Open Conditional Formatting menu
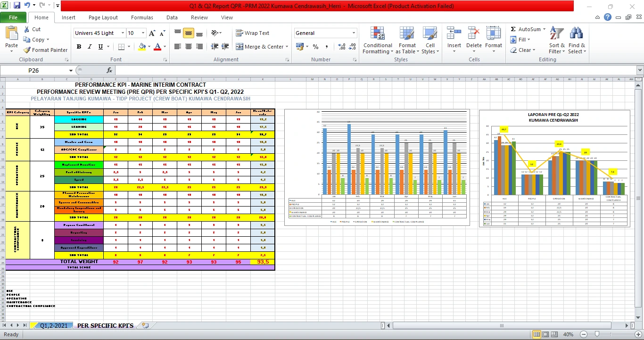Screen dimensions: 644x340 click(x=377, y=41)
